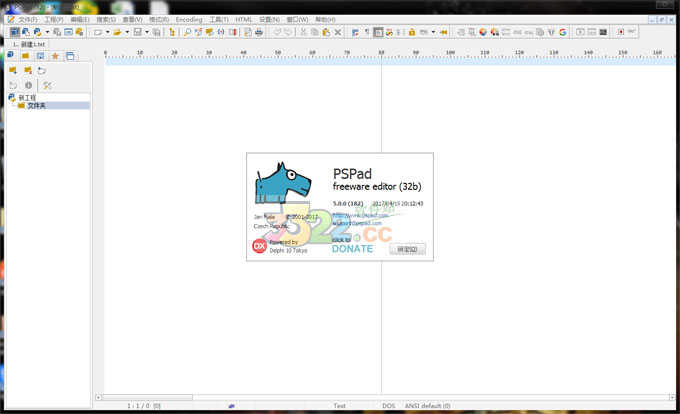Click the Google search icon
680x414 pixels.
click(x=562, y=32)
